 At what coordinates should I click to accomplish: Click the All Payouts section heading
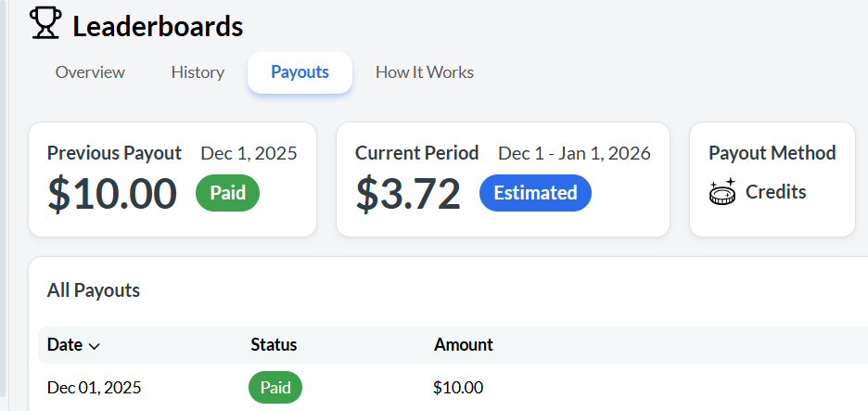point(94,290)
